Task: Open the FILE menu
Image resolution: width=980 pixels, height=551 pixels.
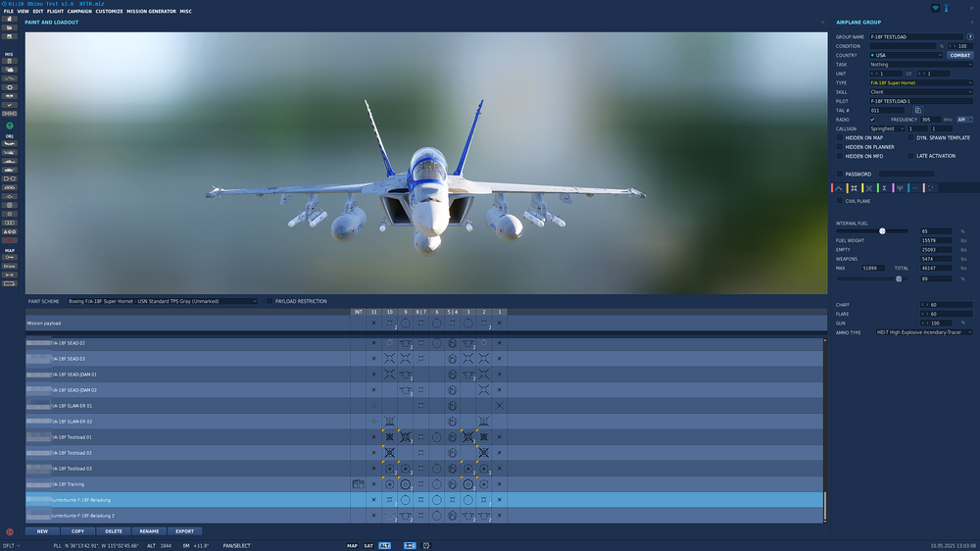Action: click(x=8, y=11)
